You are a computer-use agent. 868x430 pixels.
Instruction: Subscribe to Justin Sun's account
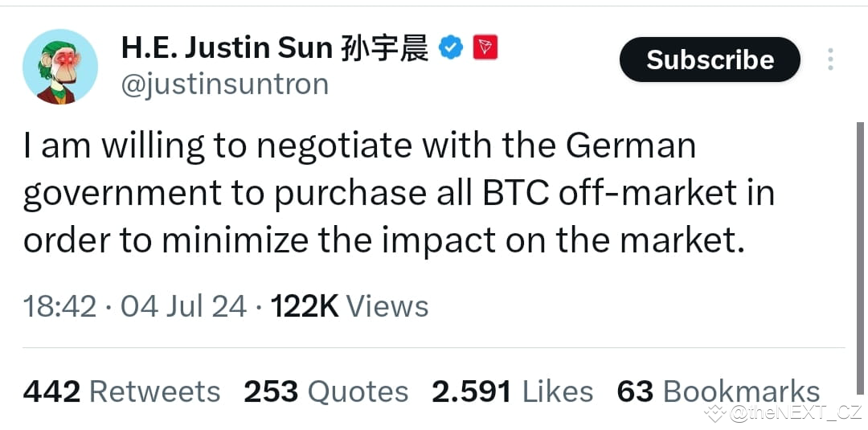[x=710, y=59]
